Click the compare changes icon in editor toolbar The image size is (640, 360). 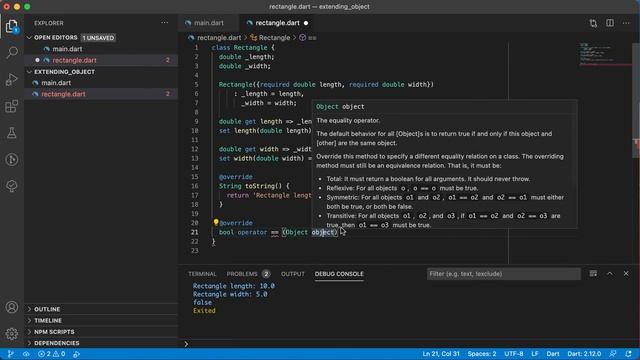tap(593, 23)
